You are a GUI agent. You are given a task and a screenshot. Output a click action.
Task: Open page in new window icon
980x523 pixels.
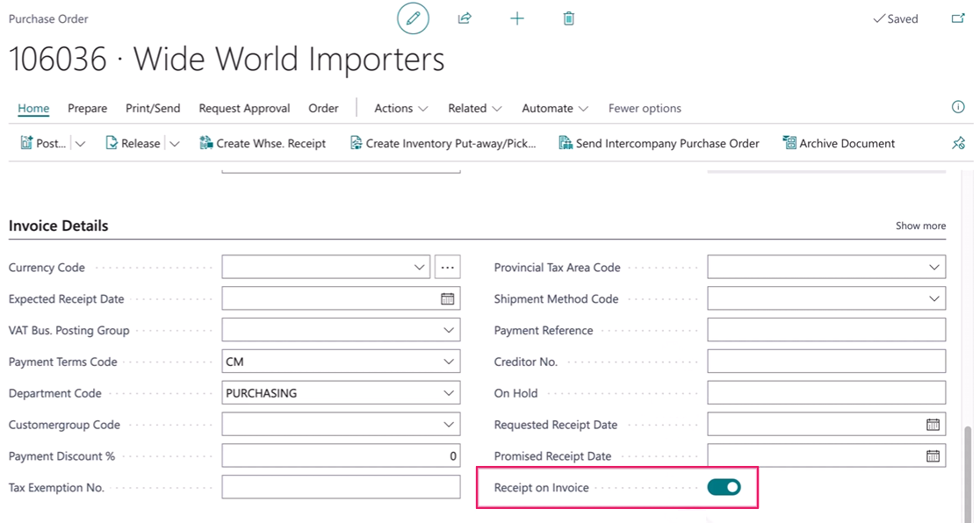tap(959, 18)
